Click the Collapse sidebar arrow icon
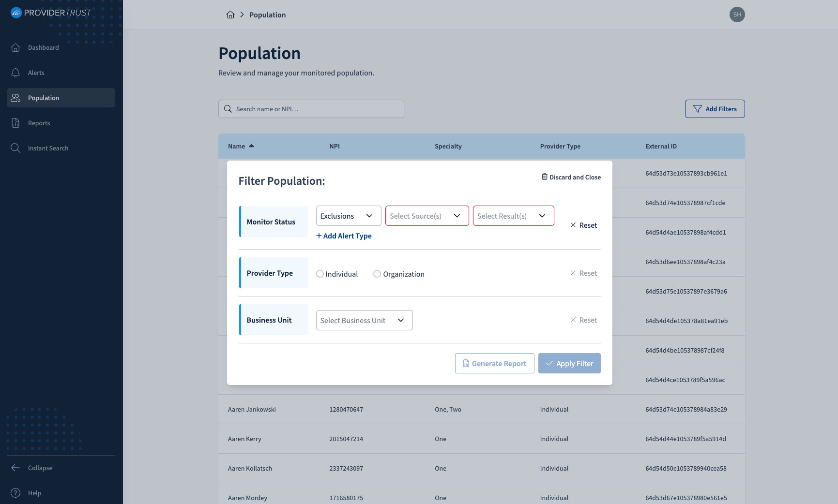 coord(15,468)
